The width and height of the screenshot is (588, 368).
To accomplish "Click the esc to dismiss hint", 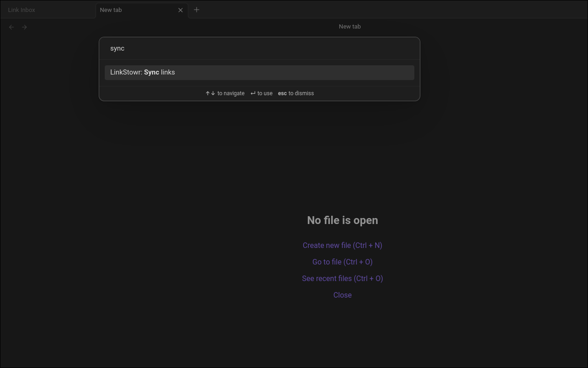I will tap(296, 93).
